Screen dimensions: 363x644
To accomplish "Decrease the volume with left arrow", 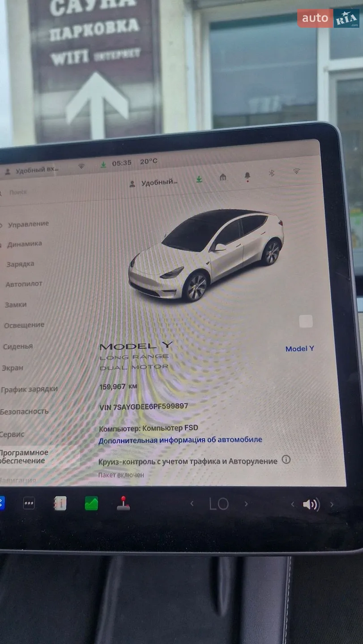I will coord(292,504).
